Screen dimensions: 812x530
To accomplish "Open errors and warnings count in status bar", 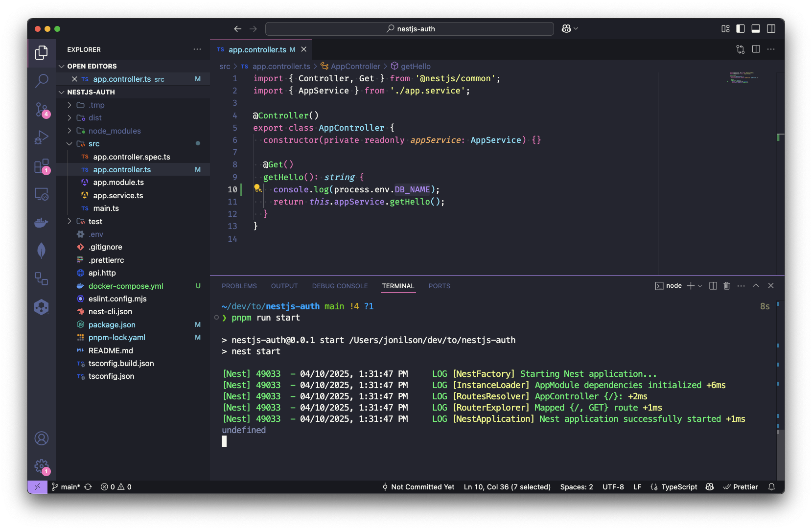I will point(116,487).
